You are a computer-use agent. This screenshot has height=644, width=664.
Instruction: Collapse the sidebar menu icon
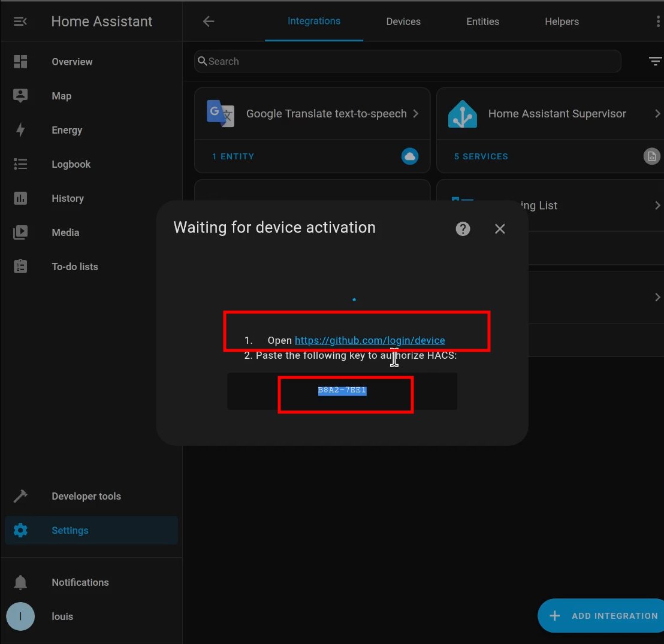[20, 21]
